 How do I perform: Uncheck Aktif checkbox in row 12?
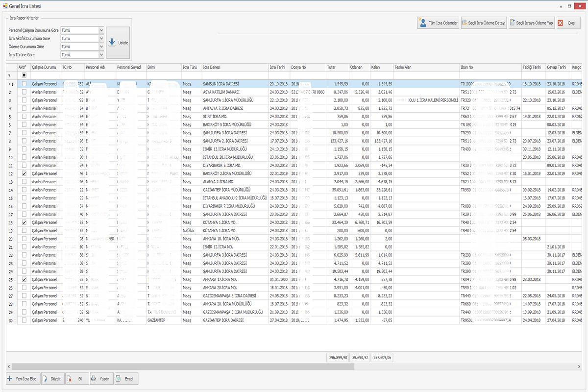coord(24,173)
